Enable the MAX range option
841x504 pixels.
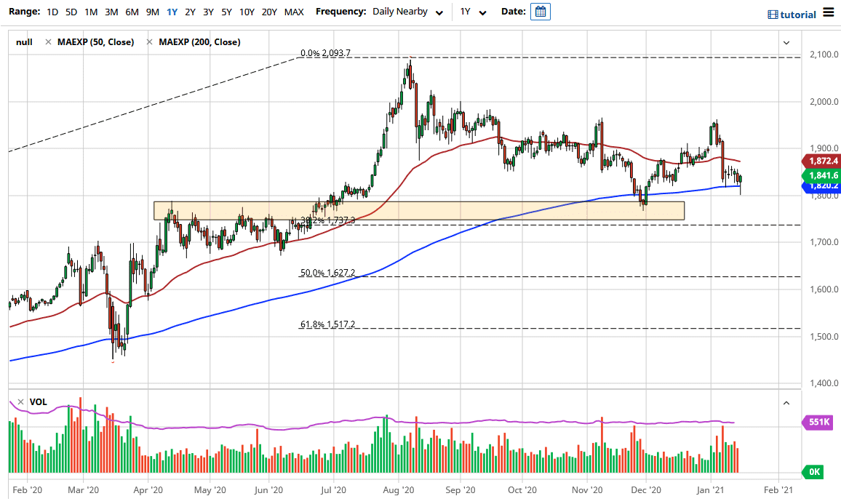294,12
